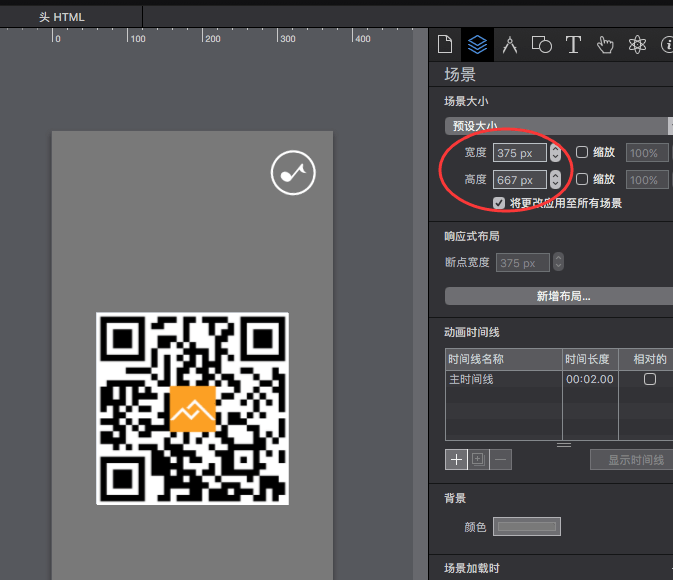Click the 新增布局... button
The width and height of the screenshot is (673, 580).
click(x=558, y=296)
